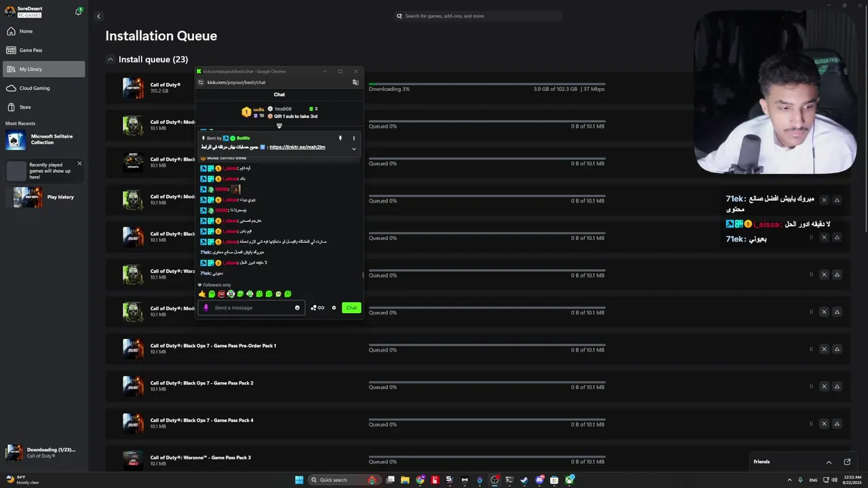The width and height of the screenshot is (868, 488).
Task: Pause Black Ops 7 Pre-Order Pack 1 download
Action: click(811, 349)
